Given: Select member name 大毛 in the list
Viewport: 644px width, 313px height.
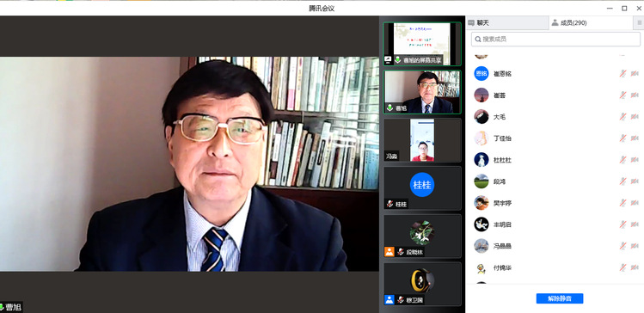Looking at the screenshot, I should (x=500, y=117).
